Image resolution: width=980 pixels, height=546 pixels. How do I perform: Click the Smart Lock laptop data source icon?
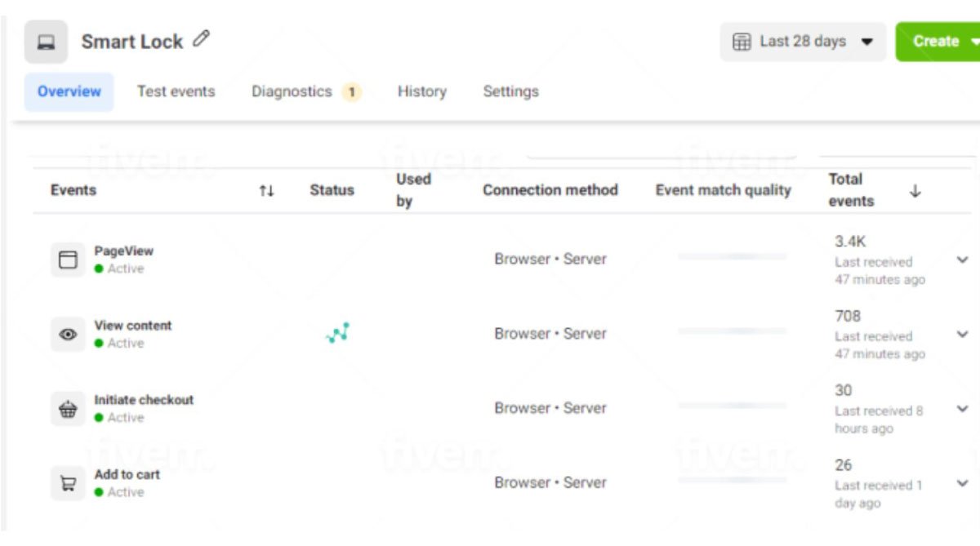point(46,42)
